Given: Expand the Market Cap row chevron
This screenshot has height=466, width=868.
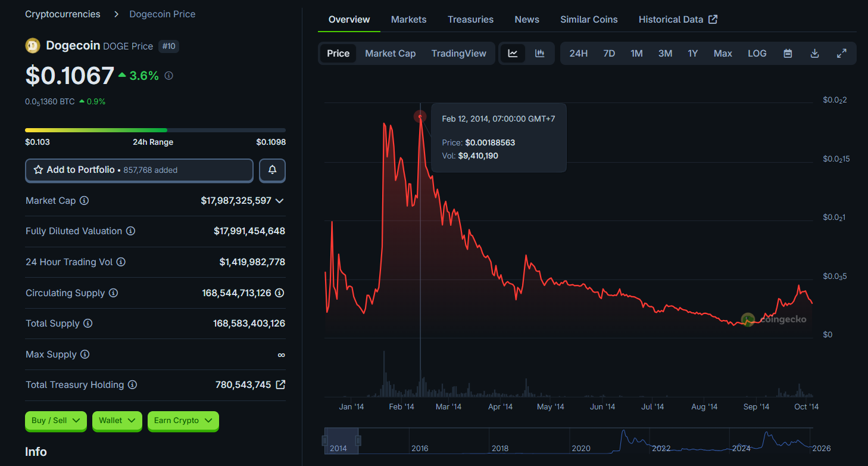Looking at the screenshot, I should coord(279,201).
